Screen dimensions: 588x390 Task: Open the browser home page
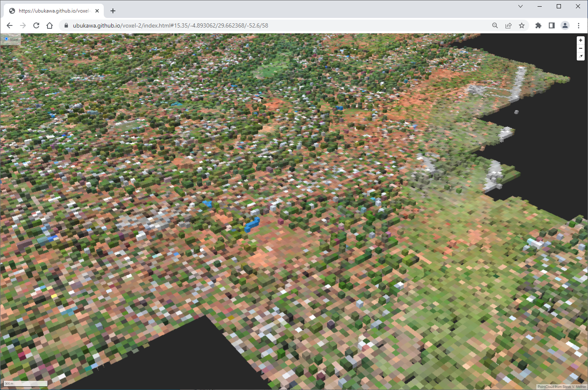click(50, 25)
